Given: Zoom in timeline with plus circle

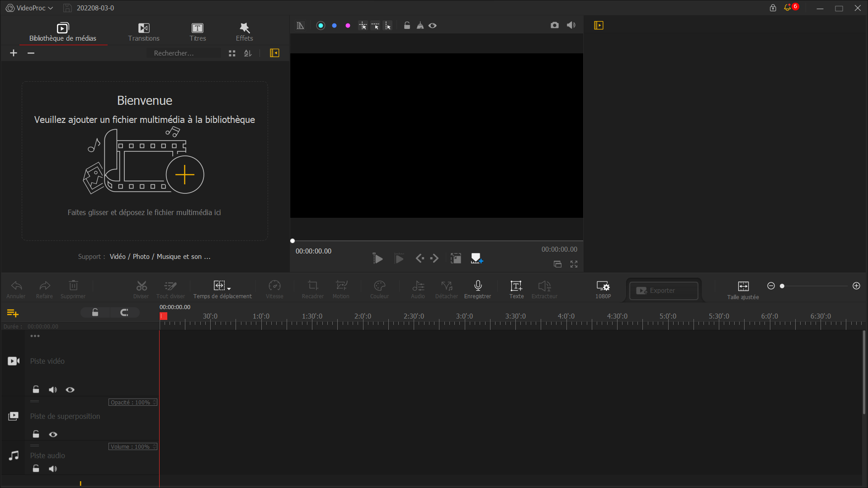Looking at the screenshot, I should (856, 286).
